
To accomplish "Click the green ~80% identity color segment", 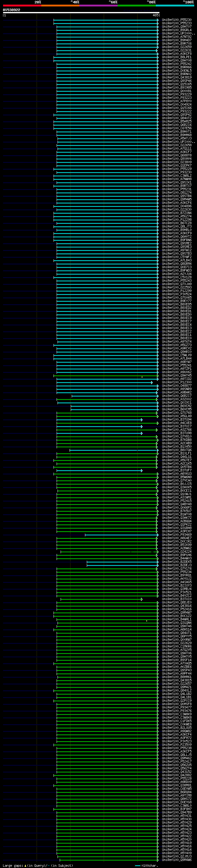I will click(x=137, y=6).
